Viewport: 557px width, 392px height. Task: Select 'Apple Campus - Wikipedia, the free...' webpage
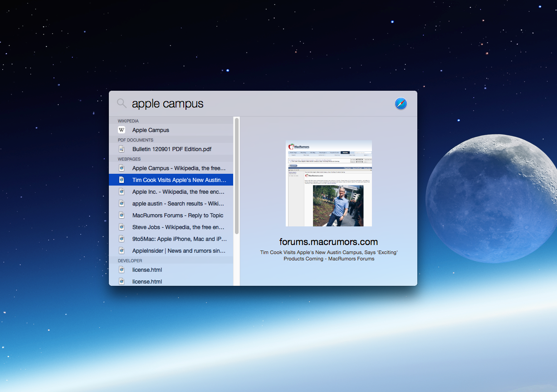point(171,168)
